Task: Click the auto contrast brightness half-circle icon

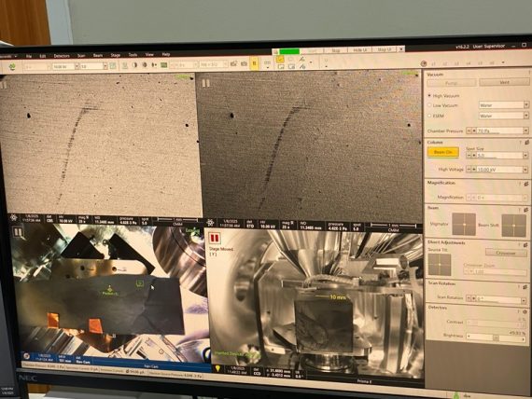Action: [135, 64]
